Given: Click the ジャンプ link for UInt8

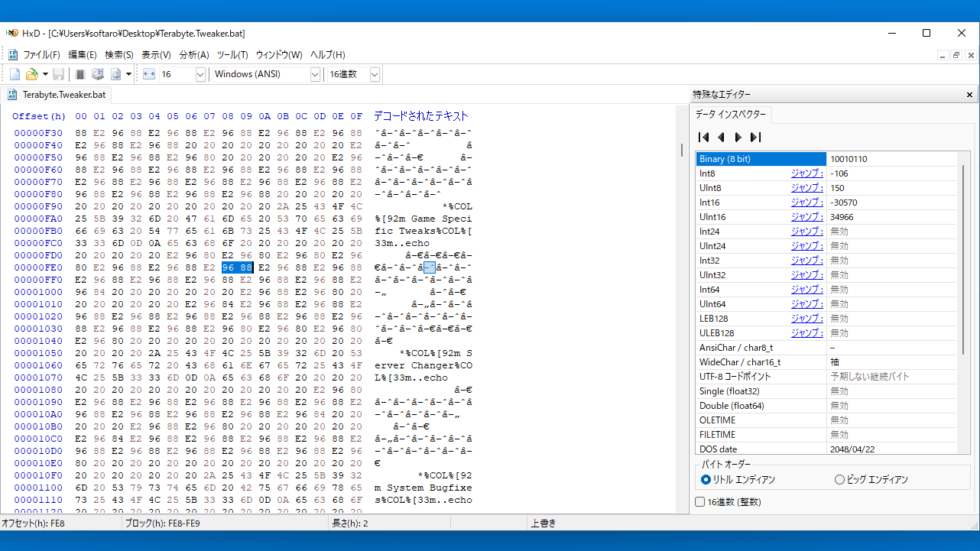Looking at the screenshot, I should [x=806, y=188].
